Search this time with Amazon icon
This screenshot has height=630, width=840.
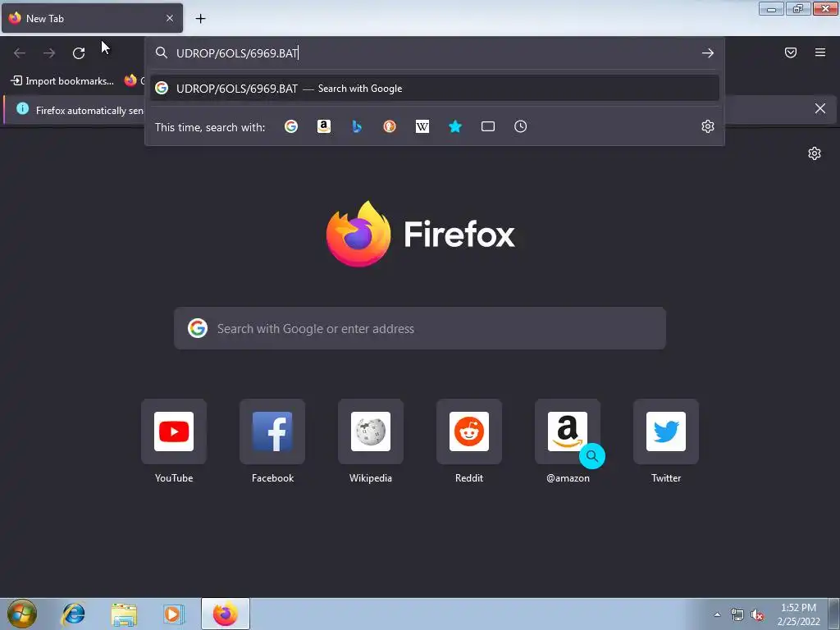tap(323, 126)
